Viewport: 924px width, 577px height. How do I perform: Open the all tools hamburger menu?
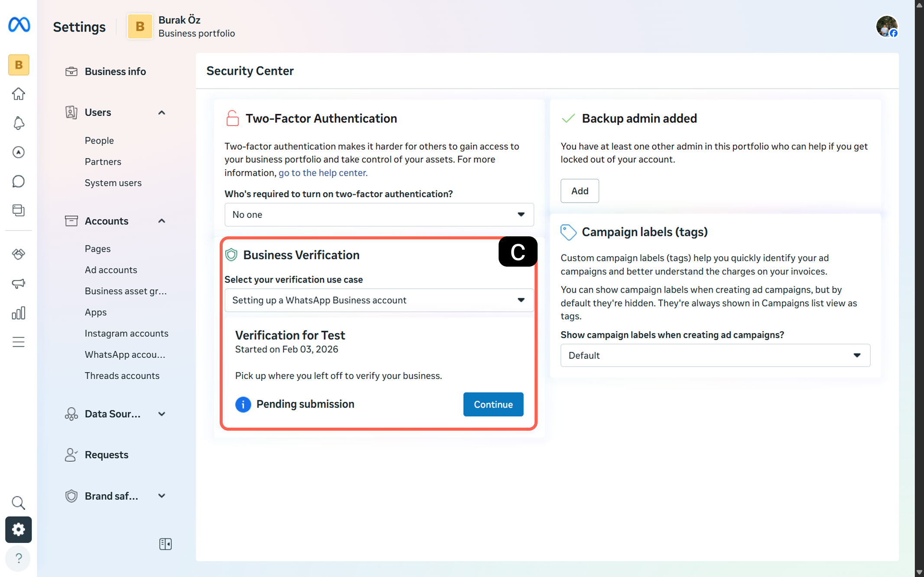pos(19,342)
